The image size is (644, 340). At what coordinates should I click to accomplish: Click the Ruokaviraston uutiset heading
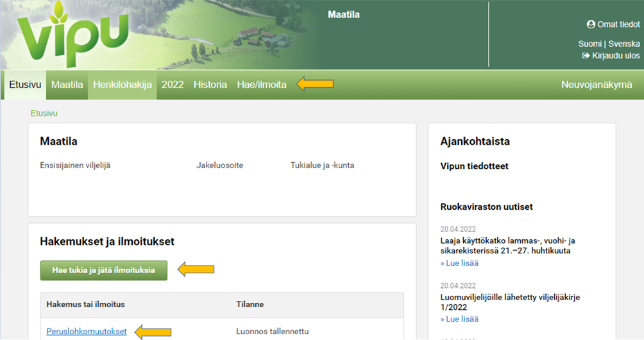coord(486,207)
